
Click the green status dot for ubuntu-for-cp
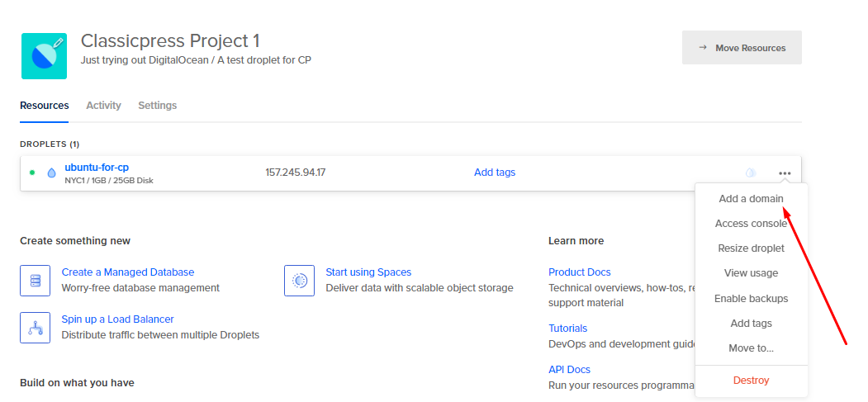coord(32,173)
